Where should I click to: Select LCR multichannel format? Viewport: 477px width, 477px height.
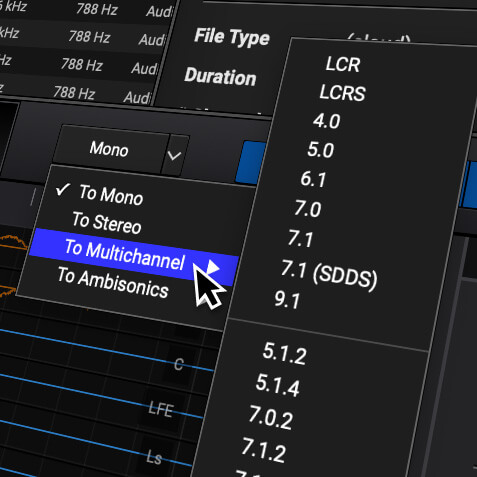coord(343,64)
